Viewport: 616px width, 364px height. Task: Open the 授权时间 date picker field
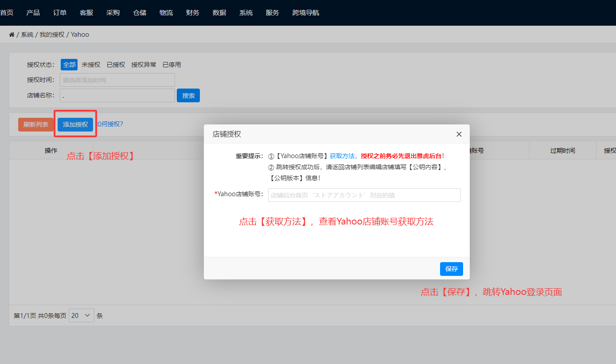point(117,80)
